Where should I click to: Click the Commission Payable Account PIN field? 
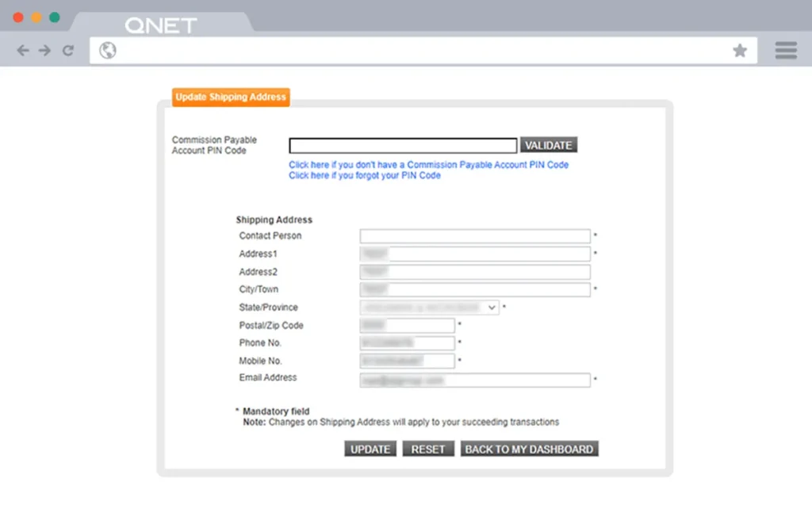click(402, 145)
